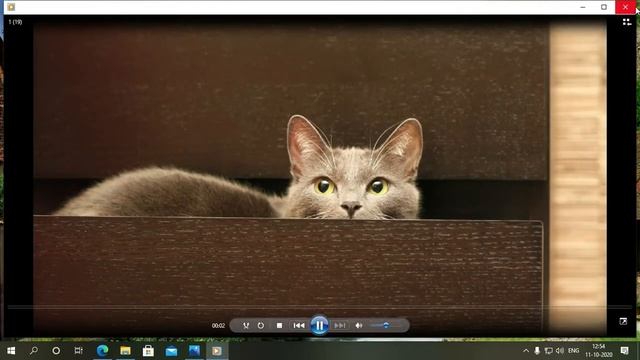Open Cortana circle on taskbar
The height and width of the screenshot is (360, 640).
tap(56, 351)
